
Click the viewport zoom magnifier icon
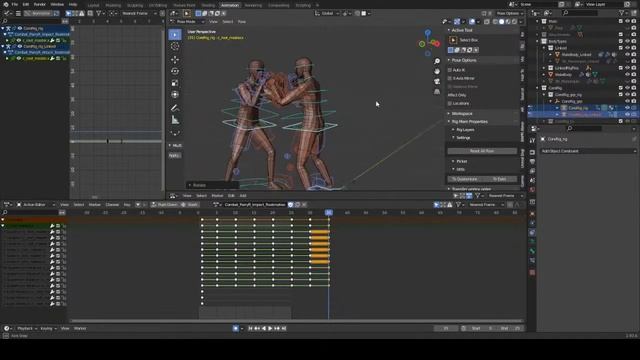(x=437, y=61)
